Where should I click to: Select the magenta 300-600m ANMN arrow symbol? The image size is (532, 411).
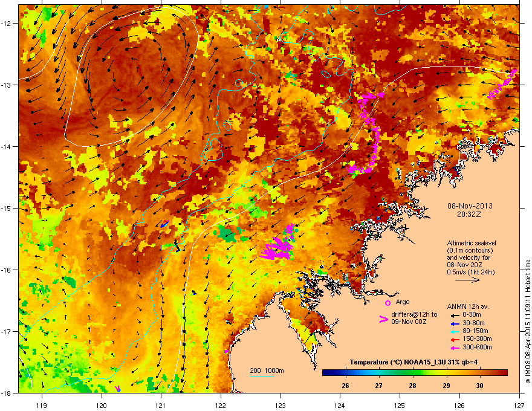click(x=455, y=348)
